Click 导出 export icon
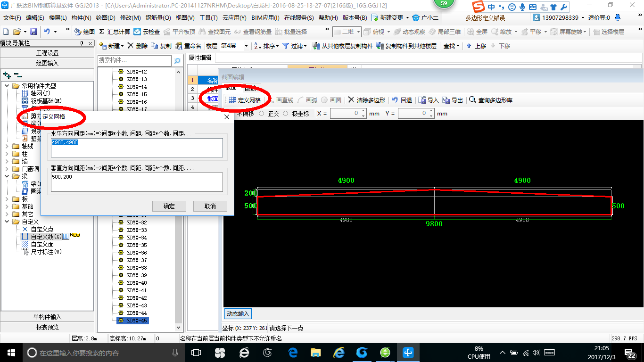This screenshot has height=362, width=644. tap(453, 100)
